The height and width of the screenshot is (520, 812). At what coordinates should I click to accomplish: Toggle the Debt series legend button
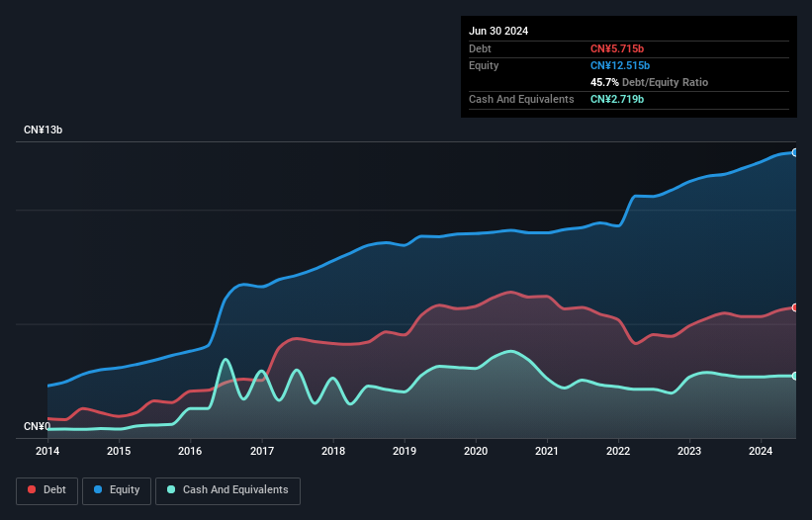pyautogui.click(x=47, y=490)
